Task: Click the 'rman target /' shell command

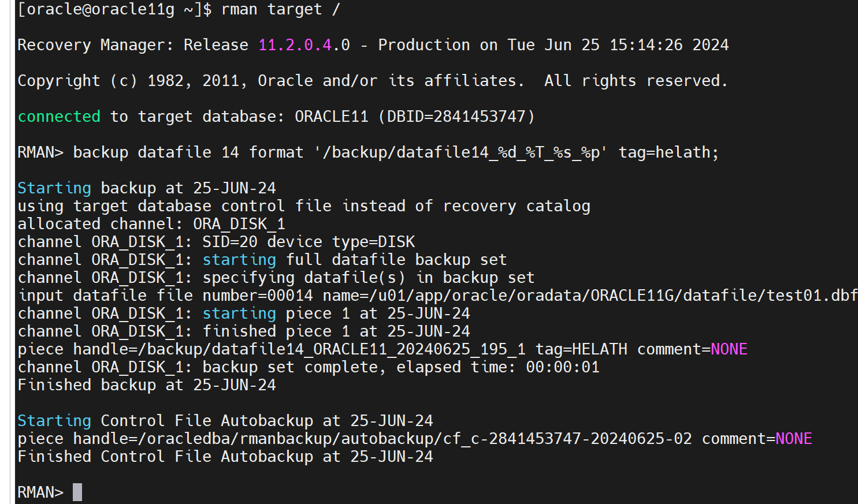Action: (280, 9)
